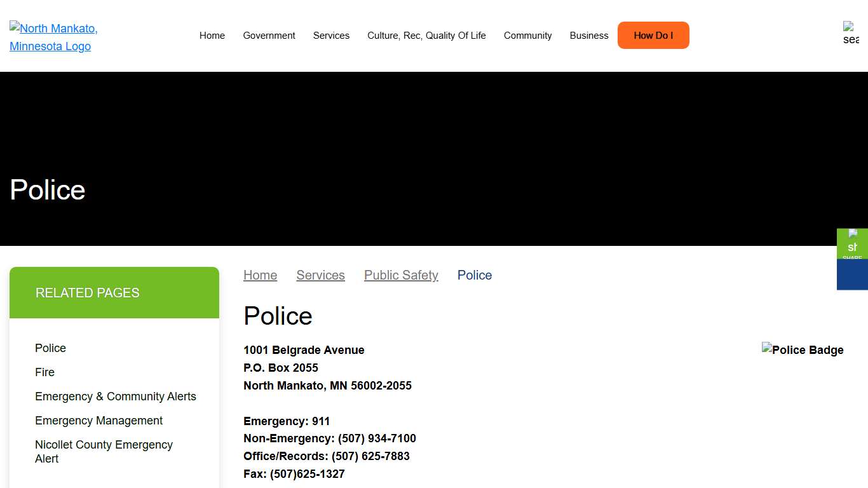Click the blue button below Share
This screenshot has height=488, width=868.
pyautogui.click(x=852, y=274)
